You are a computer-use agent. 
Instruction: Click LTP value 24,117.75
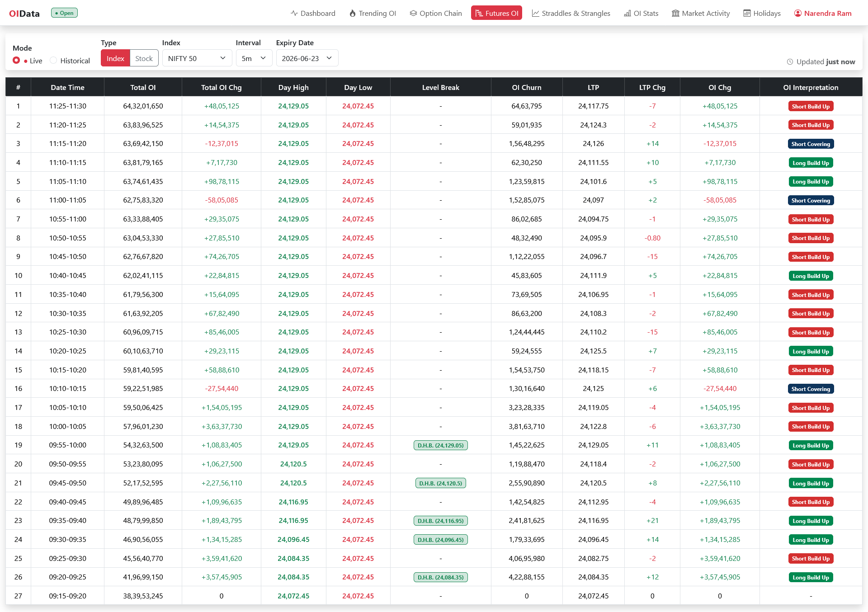[594, 106]
